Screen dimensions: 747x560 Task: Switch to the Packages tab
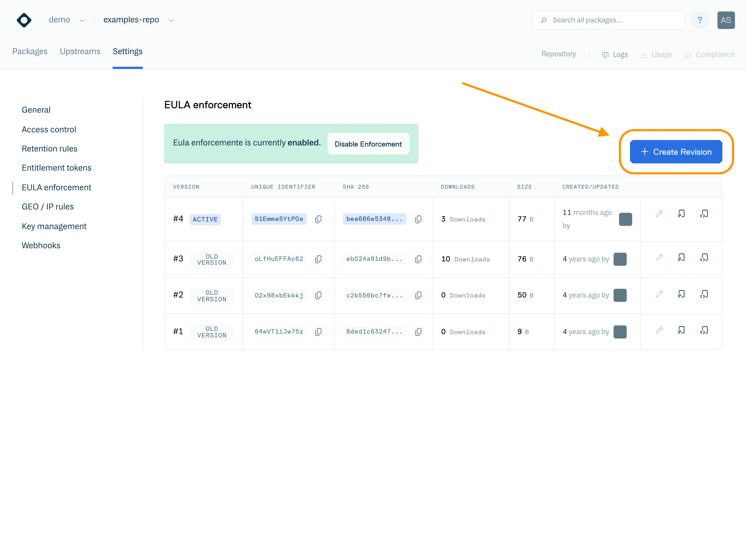click(x=30, y=51)
